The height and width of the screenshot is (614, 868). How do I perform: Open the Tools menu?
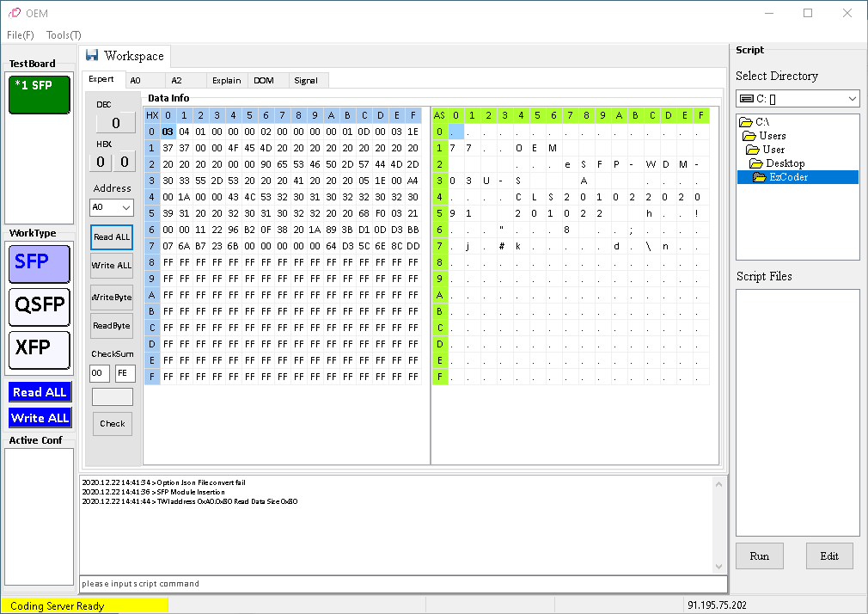click(64, 35)
